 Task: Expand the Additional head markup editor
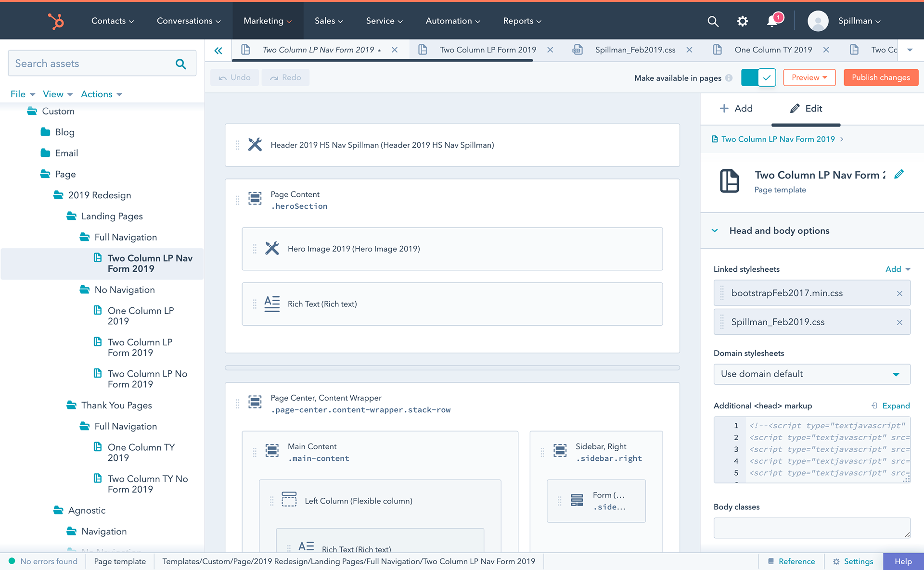point(891,406)
